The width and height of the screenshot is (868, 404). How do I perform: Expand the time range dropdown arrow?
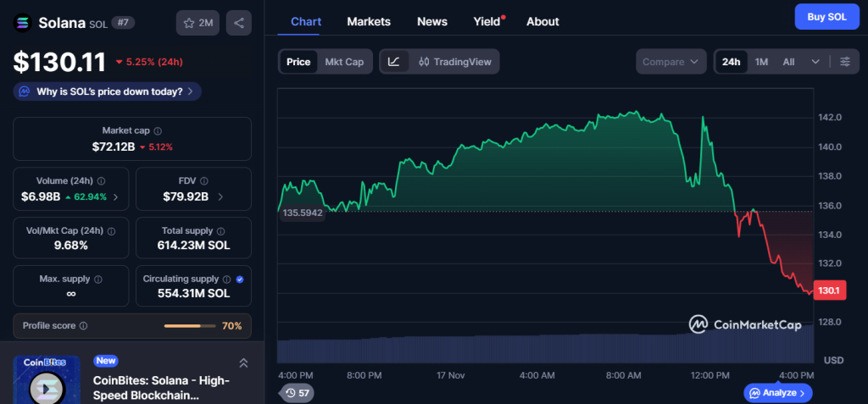tap(815, 62)
